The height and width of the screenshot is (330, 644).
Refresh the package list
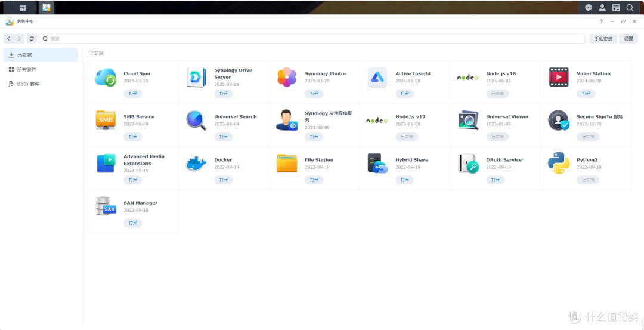click(x=32, y=39)
